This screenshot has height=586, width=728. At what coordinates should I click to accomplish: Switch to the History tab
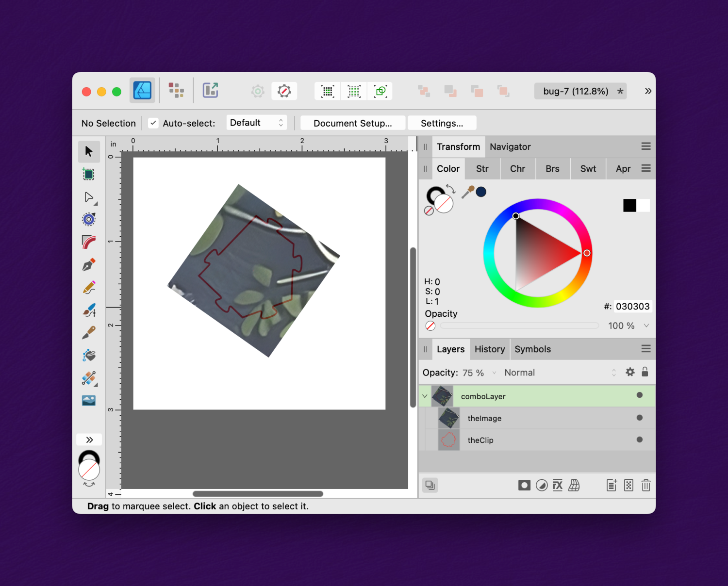coord(490,349)
